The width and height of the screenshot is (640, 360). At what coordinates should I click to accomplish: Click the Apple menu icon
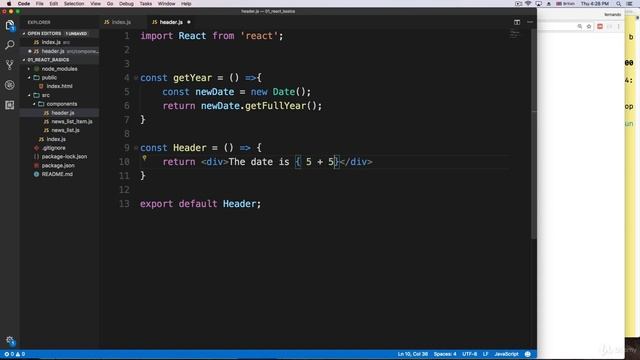coord(9,4)
